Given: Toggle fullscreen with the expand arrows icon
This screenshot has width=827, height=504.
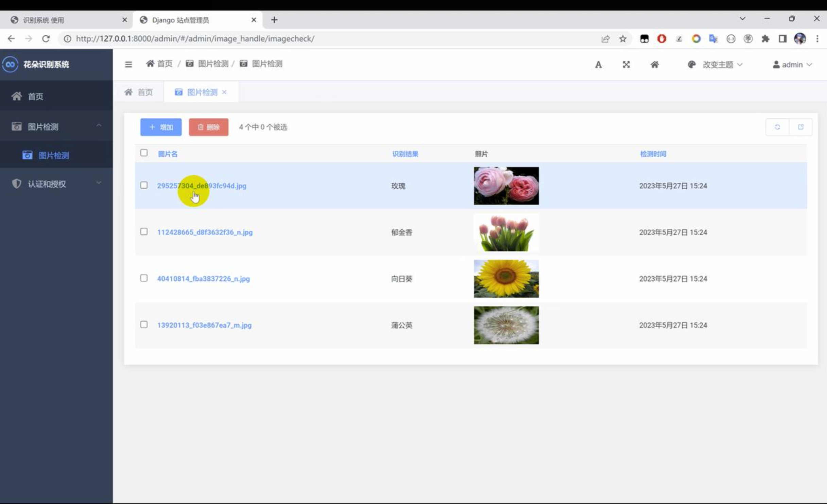Looking at the screenshot, I should pos(626,65).
